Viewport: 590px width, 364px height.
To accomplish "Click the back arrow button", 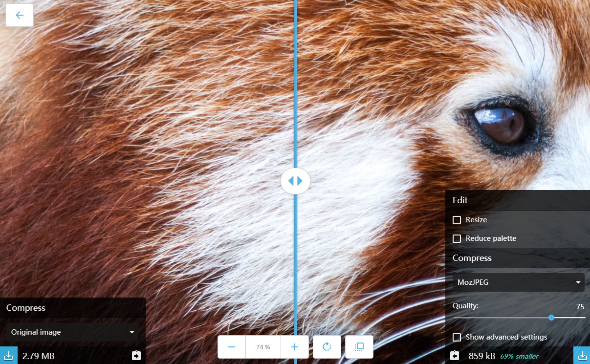I will [x=20, y=15].
